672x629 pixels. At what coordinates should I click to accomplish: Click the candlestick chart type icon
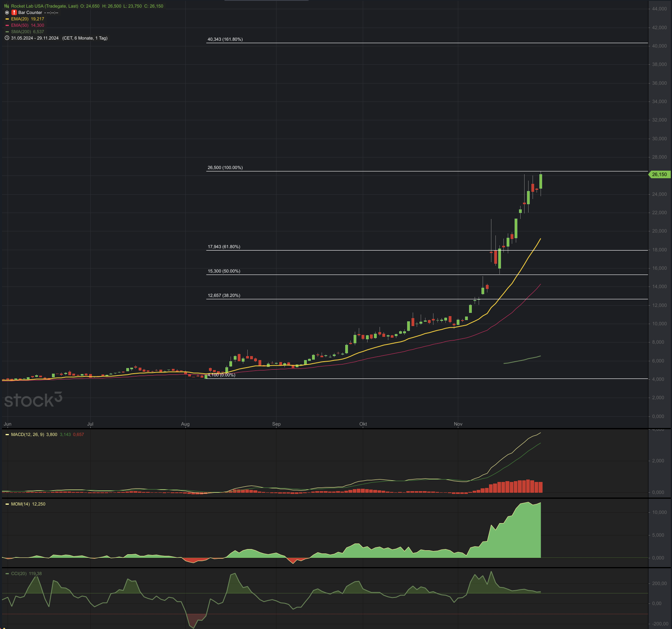(6, 6)
